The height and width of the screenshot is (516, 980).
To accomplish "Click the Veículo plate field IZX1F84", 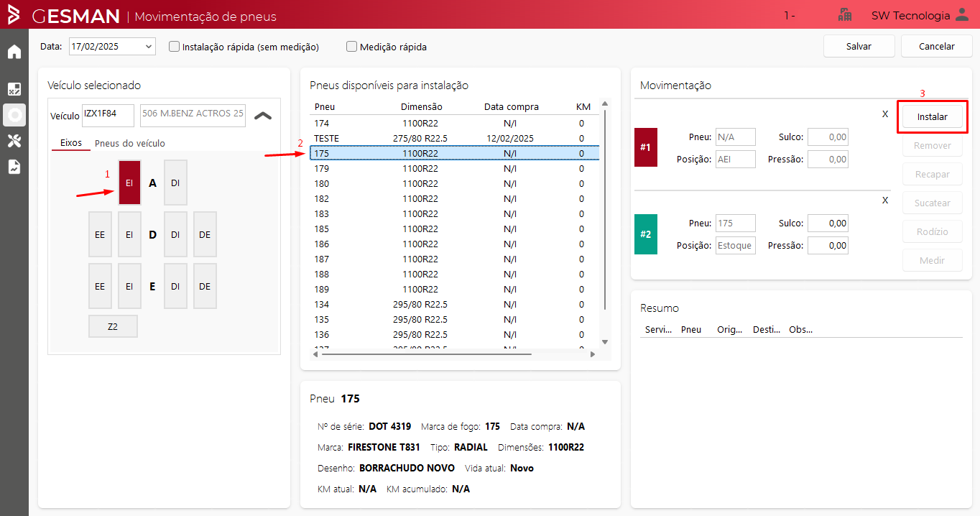I will 108,115.
